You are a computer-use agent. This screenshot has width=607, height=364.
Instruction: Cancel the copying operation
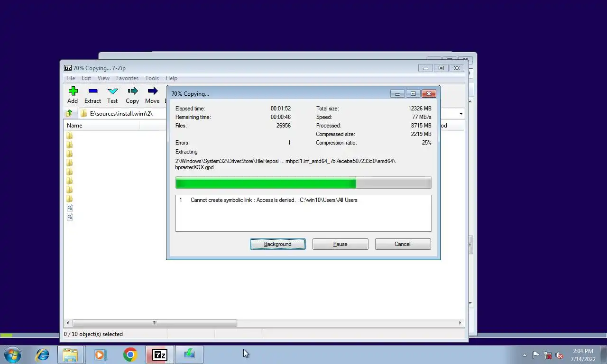point(403,244)
